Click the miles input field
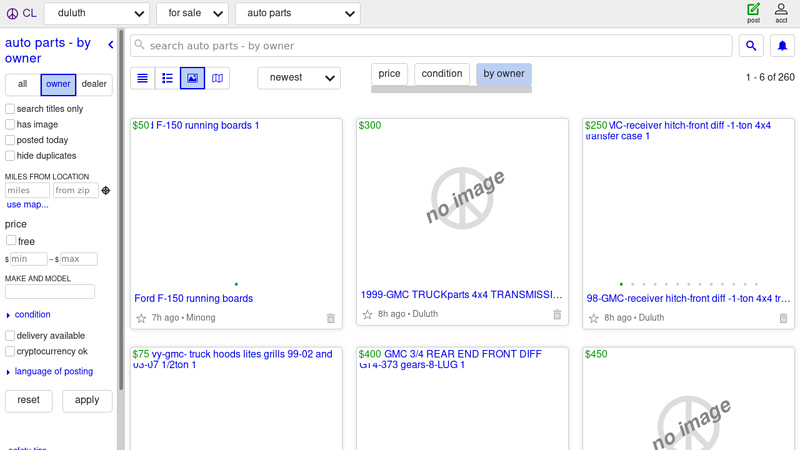Screen dimensions: 800x450 27,190
